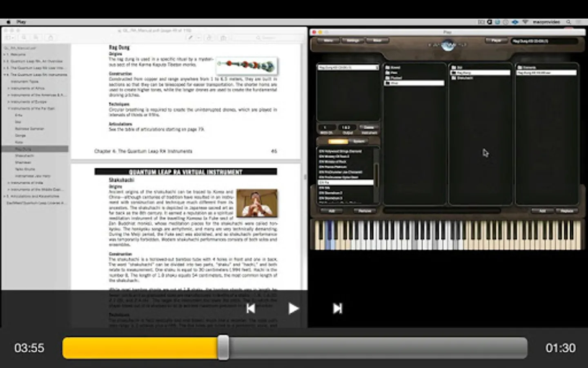The image size is (588, 368).
Task: Expand 'Instruments of Africa' outline entry
Action: (x=9, y=88)
